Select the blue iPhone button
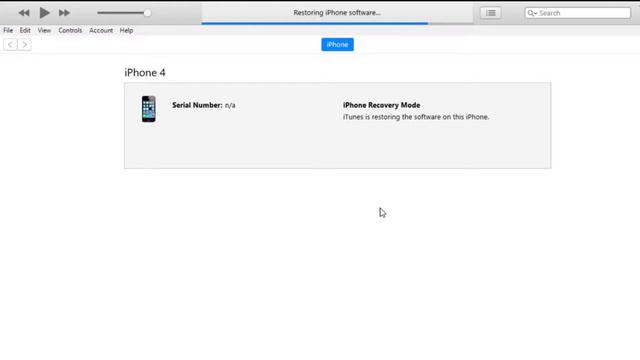Image resolution: width=640 pixels, height=360 pixels. tap(338, 44)
